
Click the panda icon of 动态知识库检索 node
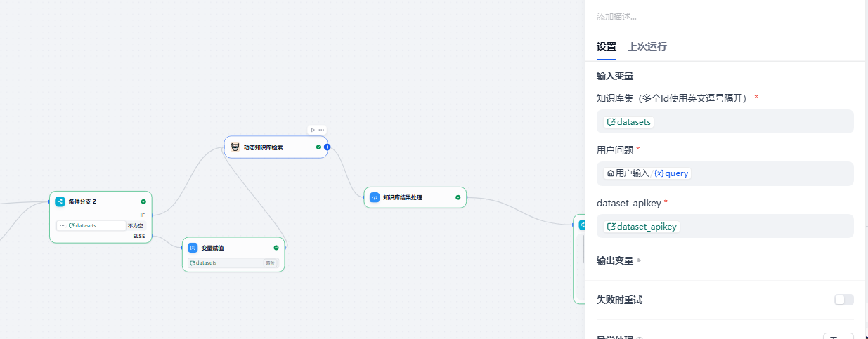235,147
